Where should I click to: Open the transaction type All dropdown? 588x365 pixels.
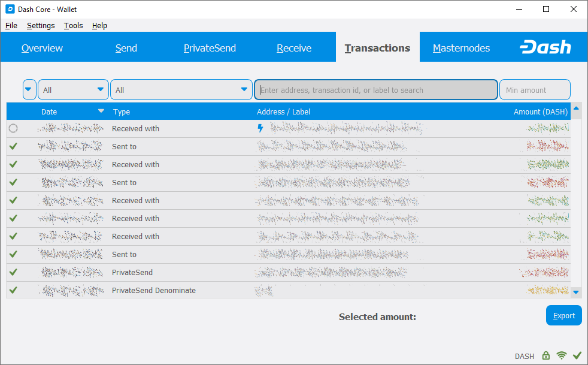pyautogui.click(x=181, y=89)
